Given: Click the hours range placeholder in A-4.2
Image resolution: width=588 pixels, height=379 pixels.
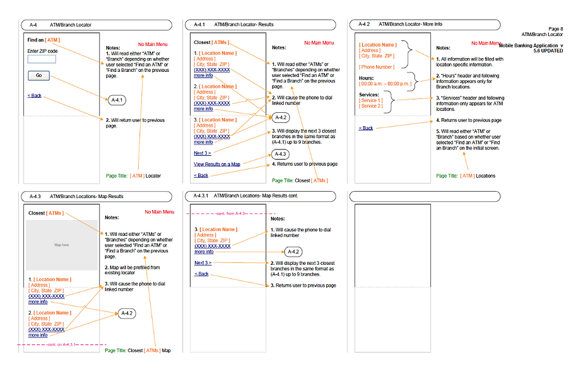Looking at the screenshot, I should 385,84.
